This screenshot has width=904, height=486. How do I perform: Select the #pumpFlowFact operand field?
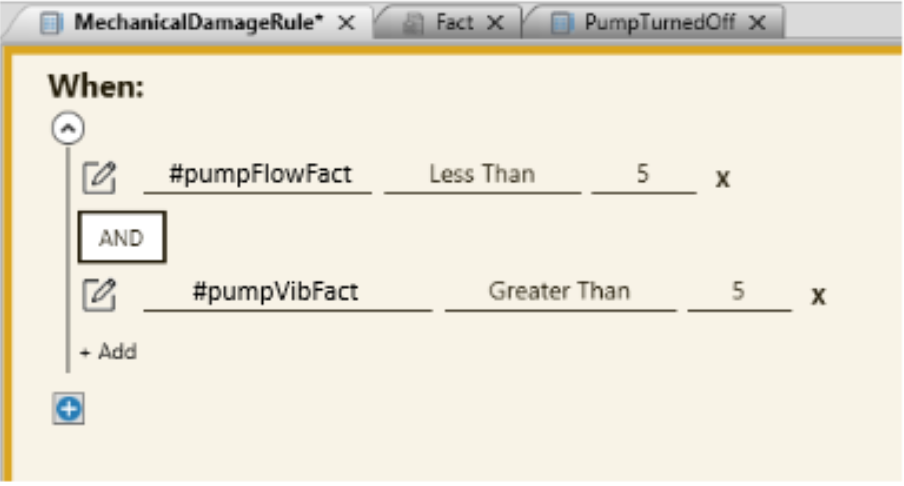(258, 176)
